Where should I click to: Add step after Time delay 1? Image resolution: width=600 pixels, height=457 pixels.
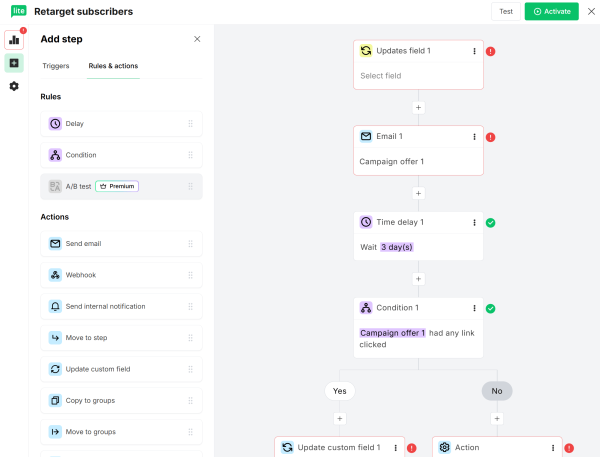[x=418, y=279]
